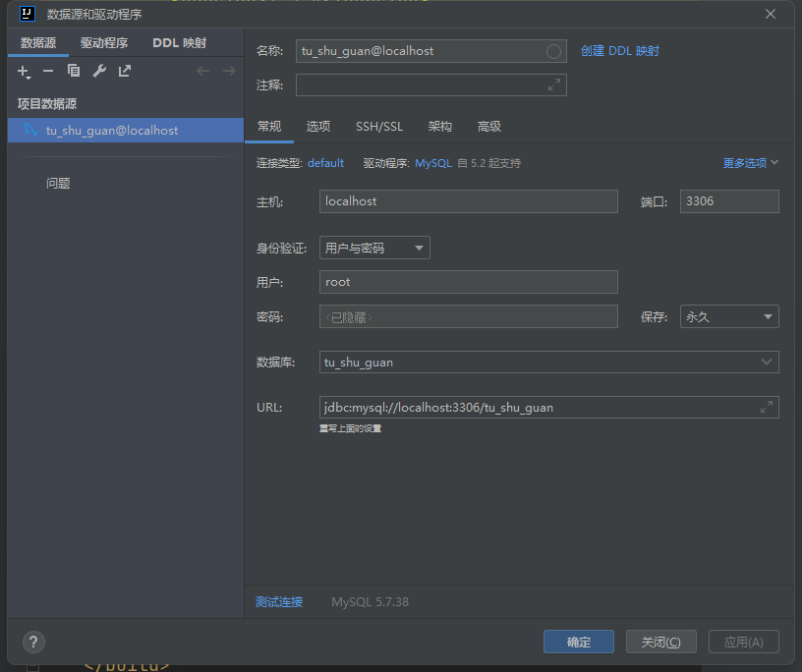The height and width of the screenshot is (672, 802).
Task: Switch to DDL 映射 tab
Action: tap(180, 43)
